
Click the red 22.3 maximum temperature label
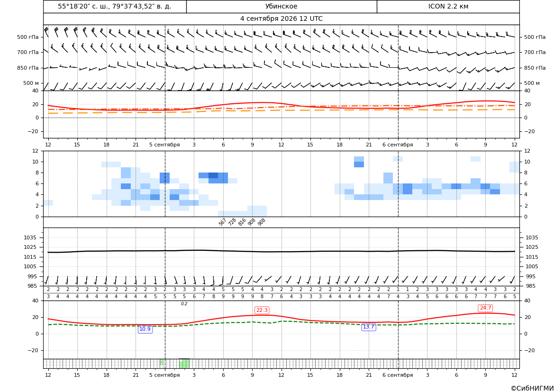262,310
